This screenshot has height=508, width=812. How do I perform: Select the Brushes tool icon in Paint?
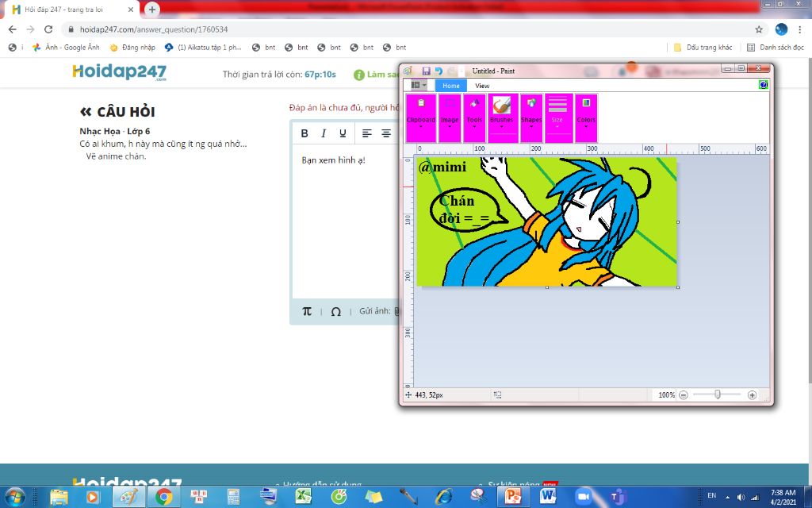[502, 106]
